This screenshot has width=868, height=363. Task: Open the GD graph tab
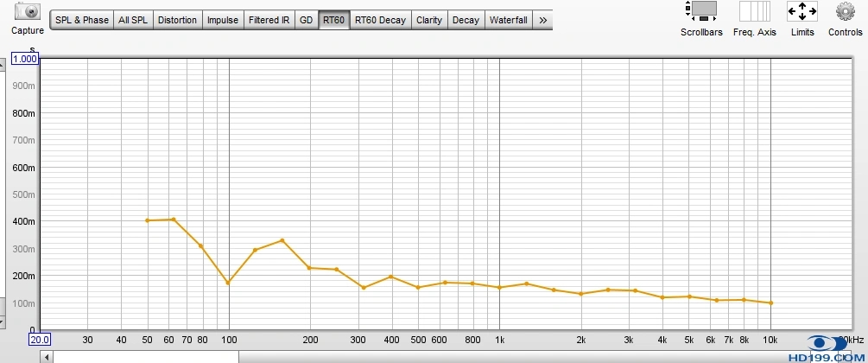(x=306, y=20)
